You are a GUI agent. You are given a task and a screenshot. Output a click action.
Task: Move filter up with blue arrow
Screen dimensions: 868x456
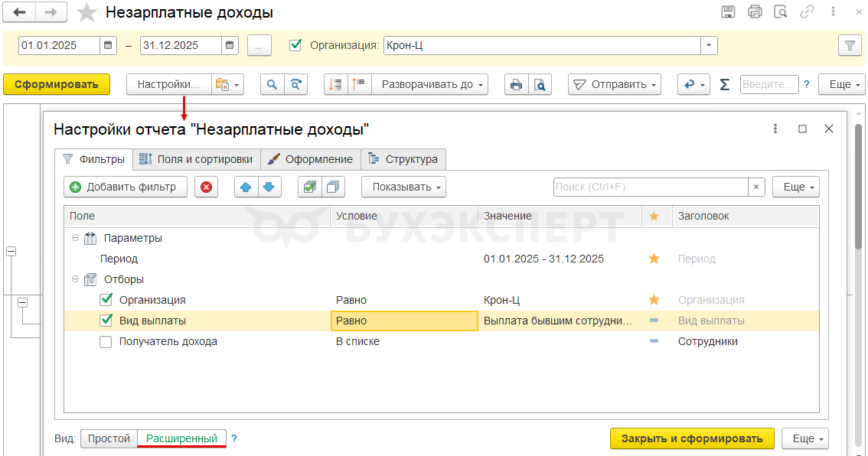246,187
